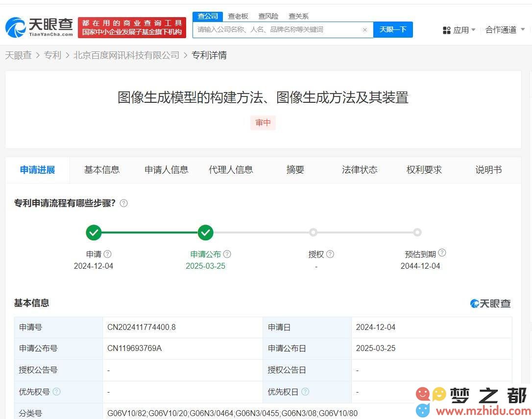The width and height of the screenshot is (532, 419).
Task: Select the 查关系 search tab
Action: pos(298,16)
